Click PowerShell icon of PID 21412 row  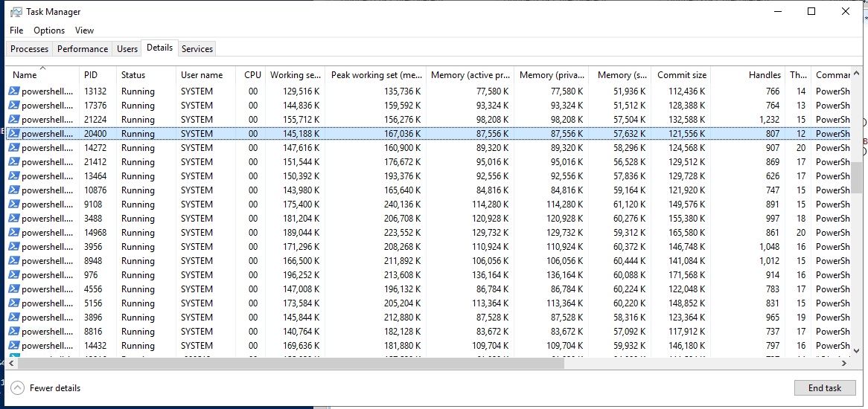click(14, 162)
